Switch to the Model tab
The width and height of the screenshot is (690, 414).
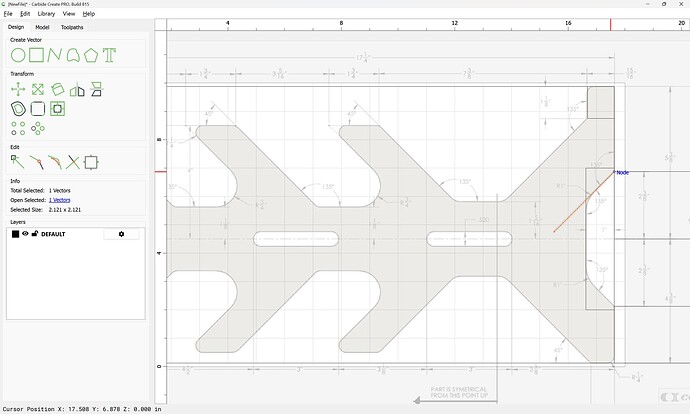pos(42,27)
